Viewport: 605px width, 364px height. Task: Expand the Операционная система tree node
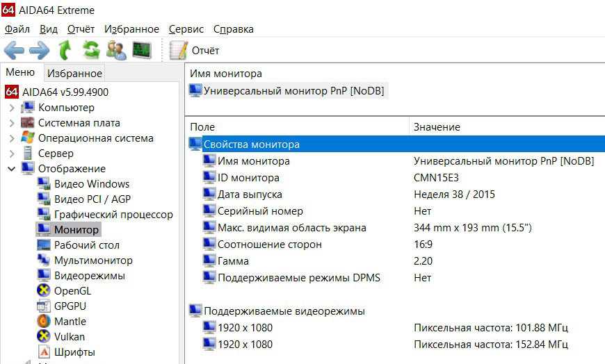coord(12,138)
